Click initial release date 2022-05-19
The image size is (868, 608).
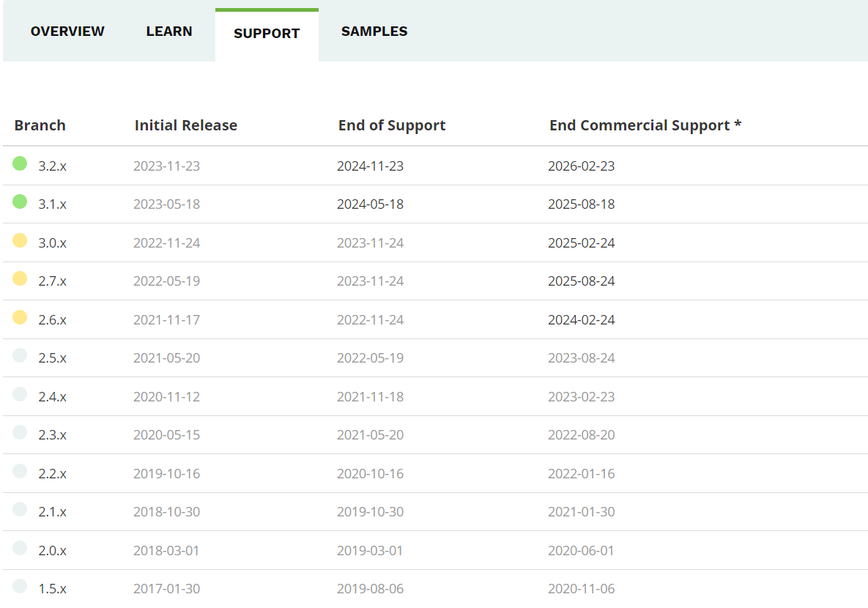tap(166, 281)
